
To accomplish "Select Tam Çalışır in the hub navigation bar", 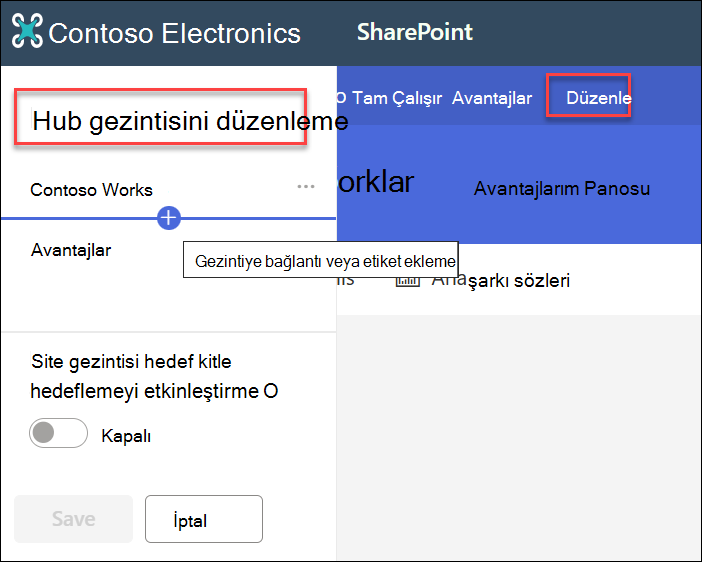I will click(x=397, y=98).
